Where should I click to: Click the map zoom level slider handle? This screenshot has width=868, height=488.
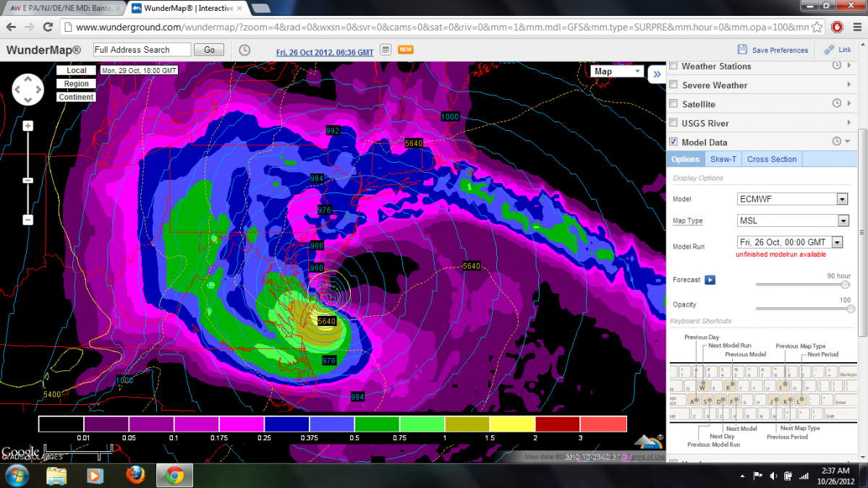(27, 180)
